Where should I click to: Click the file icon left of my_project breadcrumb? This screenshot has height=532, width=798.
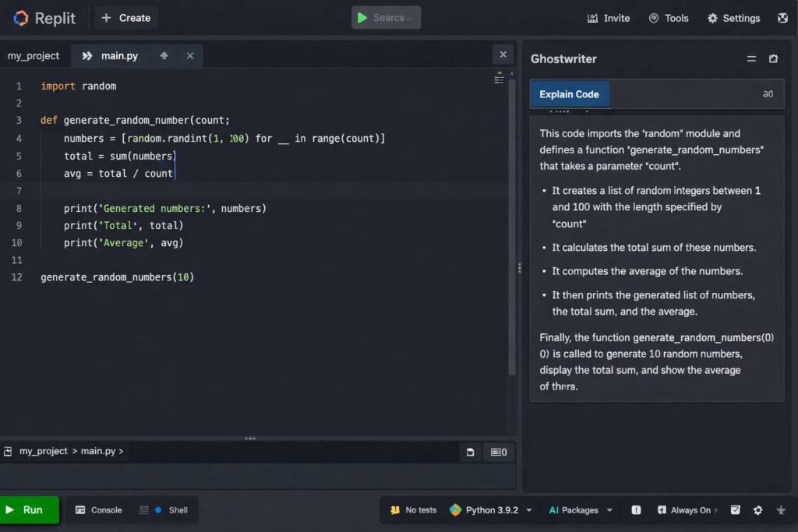(8, 451)
